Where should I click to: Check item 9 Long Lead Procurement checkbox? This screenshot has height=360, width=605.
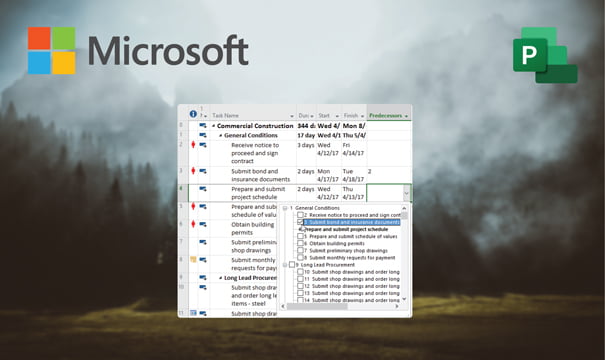[x=292, y=265]
